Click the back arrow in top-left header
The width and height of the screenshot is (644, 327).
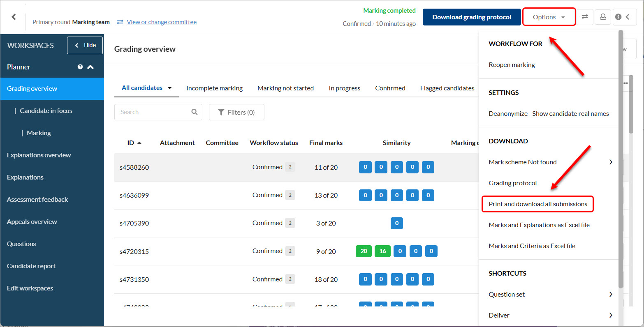[x=14, y=17]
